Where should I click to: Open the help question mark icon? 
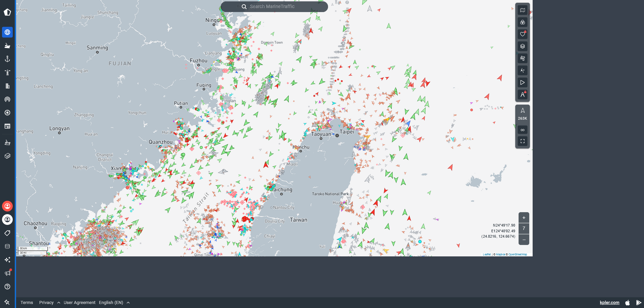pos(7,287)
